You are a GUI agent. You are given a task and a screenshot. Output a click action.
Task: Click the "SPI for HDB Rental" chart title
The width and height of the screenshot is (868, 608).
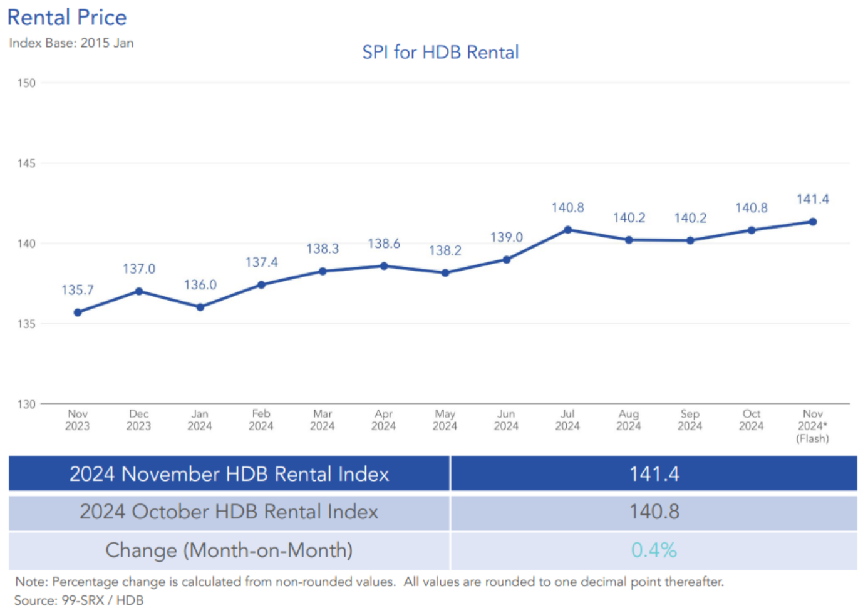tap(440, 52)
